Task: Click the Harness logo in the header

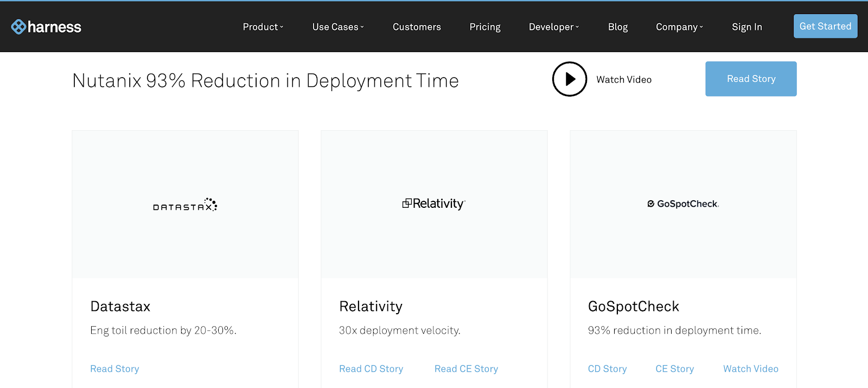Action: click(46, 27)
